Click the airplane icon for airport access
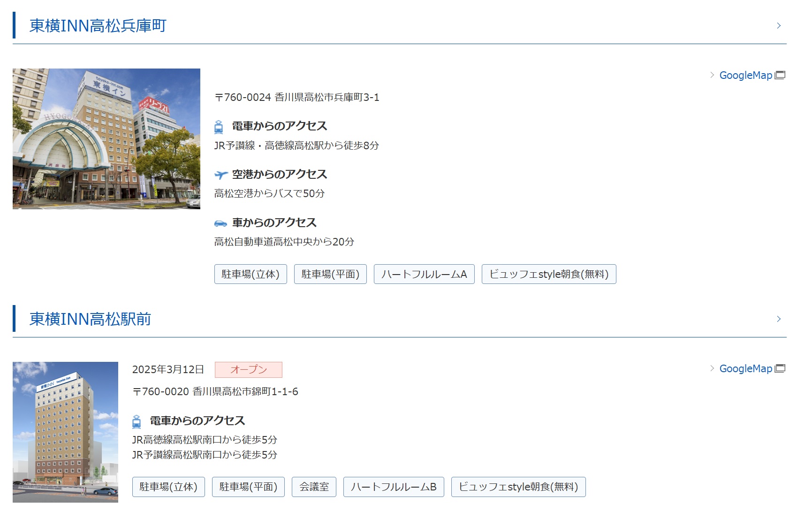This screenshot has width=812, height=520. pos(220,175)
